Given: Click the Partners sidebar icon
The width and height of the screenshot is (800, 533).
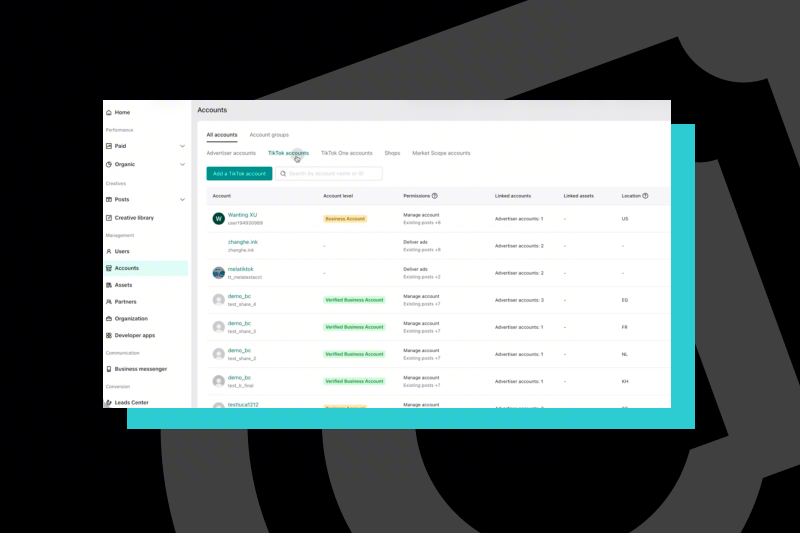Looking at the screenshot, I should point(109,302).
